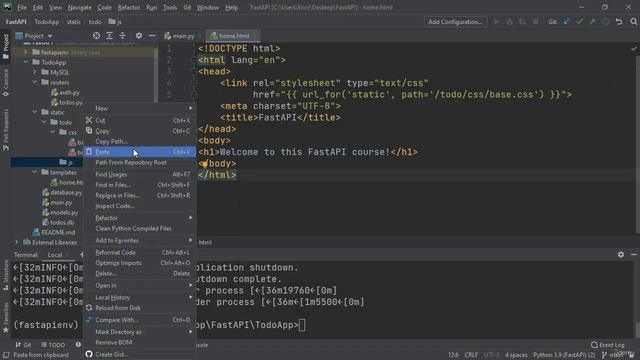The height and width of the screenshot is (360, 640).
Task: Choose Cut from the context menu
Action: 140,120
